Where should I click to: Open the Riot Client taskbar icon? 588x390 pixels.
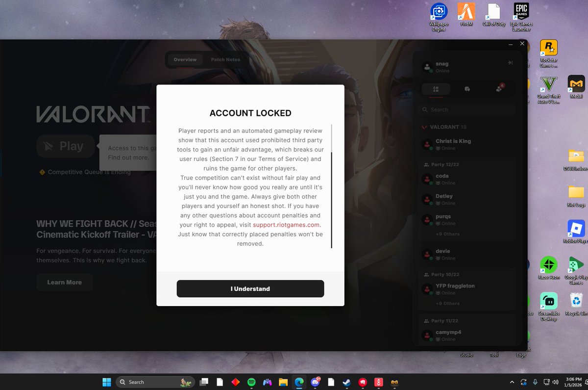362,382
